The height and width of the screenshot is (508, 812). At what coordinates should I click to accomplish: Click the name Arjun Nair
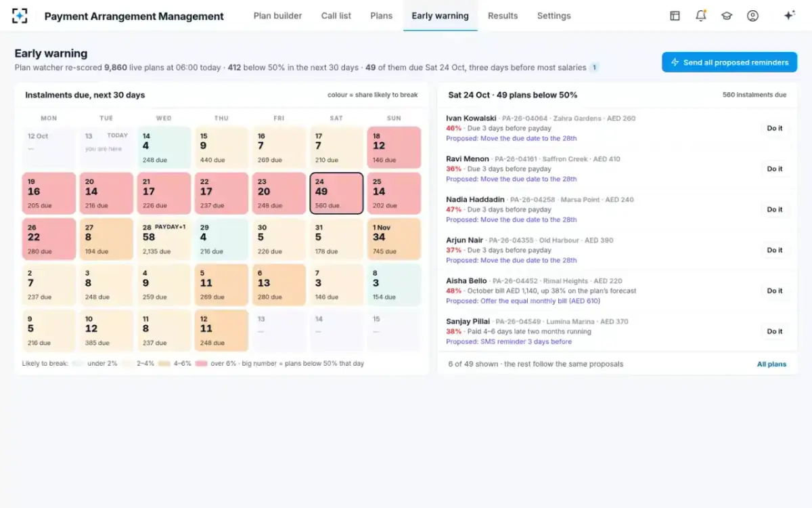pos(465,240)
